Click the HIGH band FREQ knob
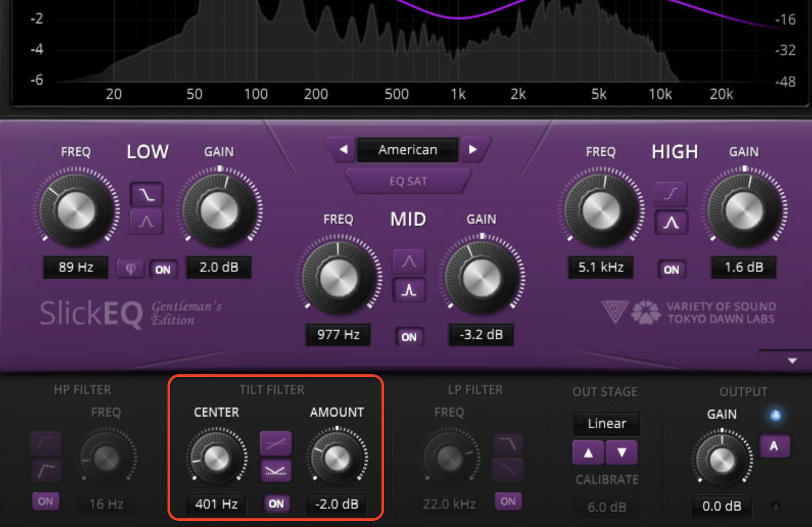This screenshot has width=812, height=527. [x=601, y=210]
